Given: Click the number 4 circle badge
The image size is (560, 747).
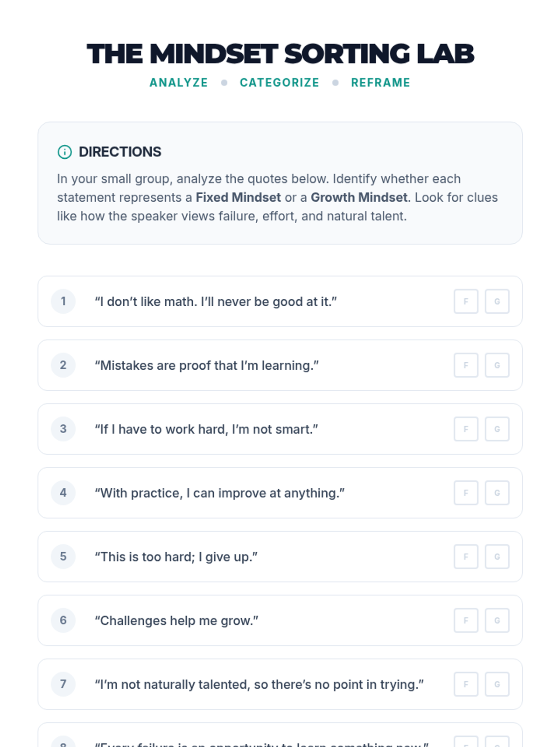Looking at the screenshot, I should (x=63, y=493).
